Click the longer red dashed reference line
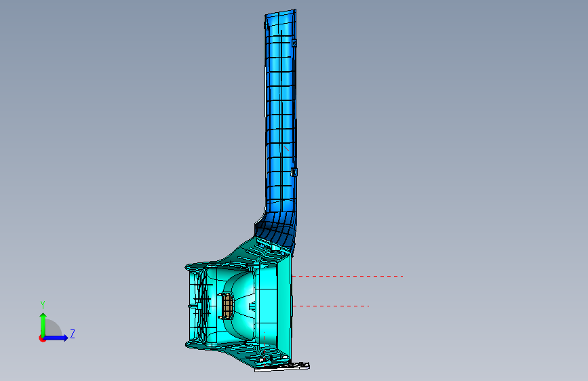Image resolution: width=588 pixels, height=381 pixels. [348, 277]
